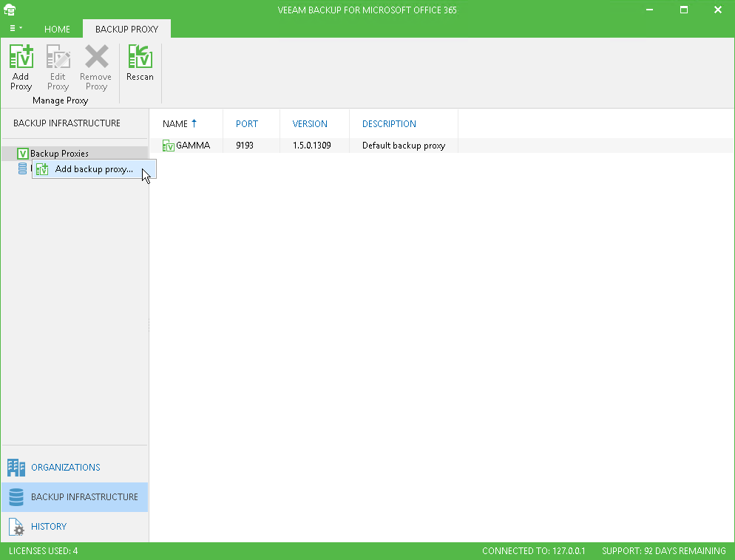The image size is (735, 560).
Task: Click the GAMMA proxy icon
Action: tap(169, 146)
